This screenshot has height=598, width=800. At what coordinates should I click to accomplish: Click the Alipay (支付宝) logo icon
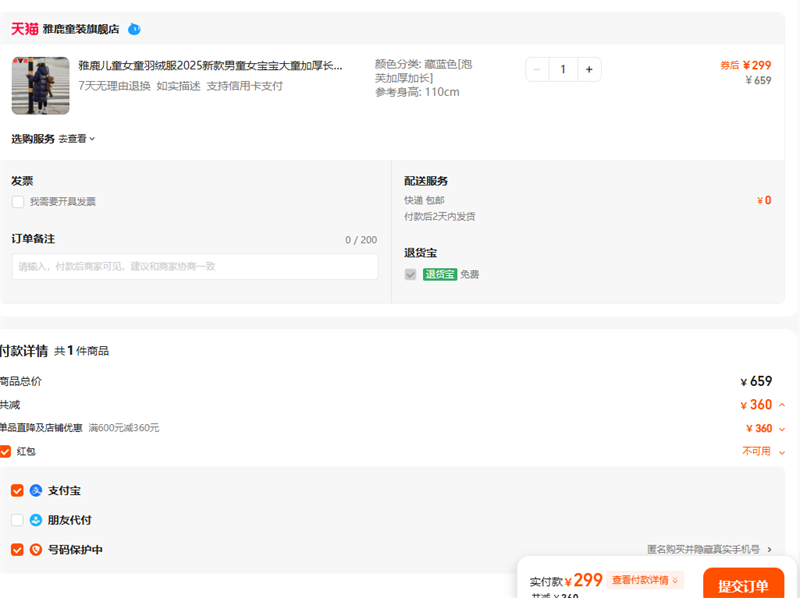tap(36, 491)
